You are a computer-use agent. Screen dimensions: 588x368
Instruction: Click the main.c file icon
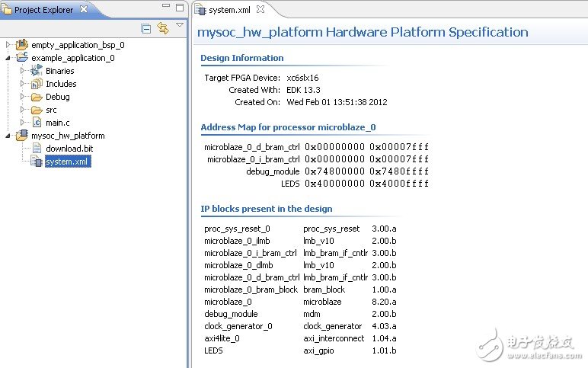point(36,123)
